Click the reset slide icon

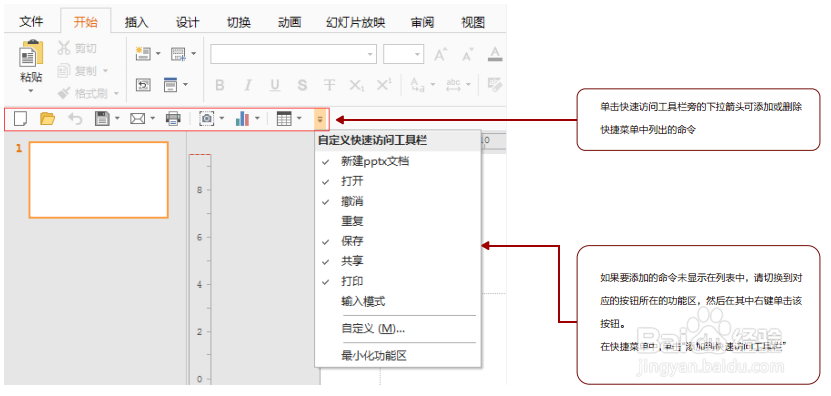point(143,84)
